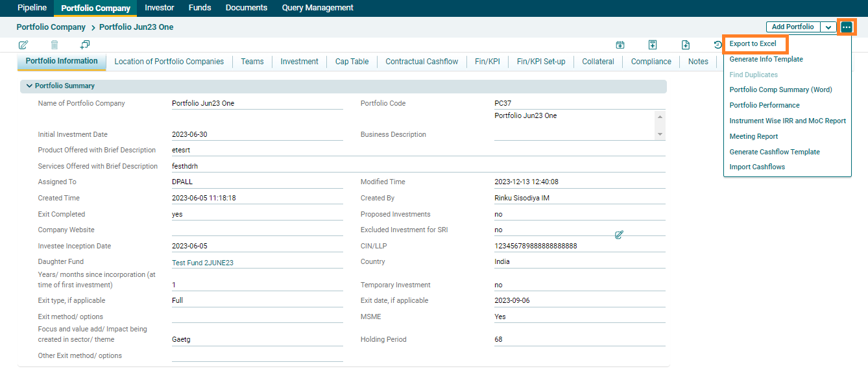Choose Portfolio Performance from the menu
This screenshot has width=868, height=371.
pyautogui.click(x=764, y=105)
